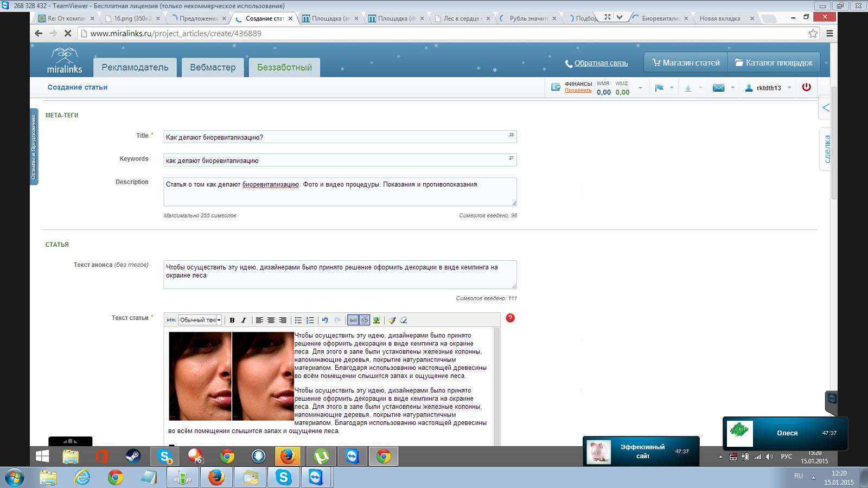This screenshot has height=488, width=868.
Task: Open the Chrome menu hamburger icon
Action: (829, 33)
